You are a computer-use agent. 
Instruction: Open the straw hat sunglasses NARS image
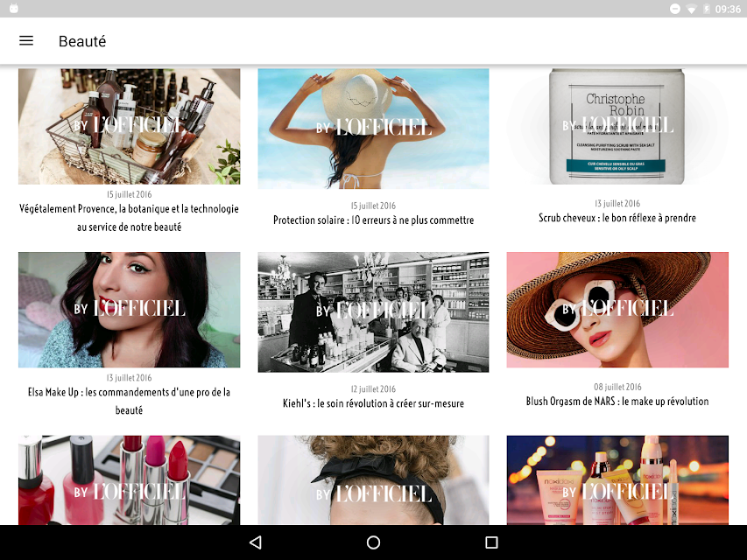(x=617, y=310)
